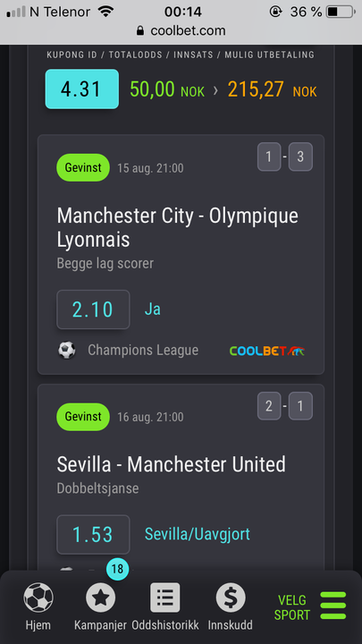Tap the Sevilla/Uavgjort selection text

click(198, 534)
